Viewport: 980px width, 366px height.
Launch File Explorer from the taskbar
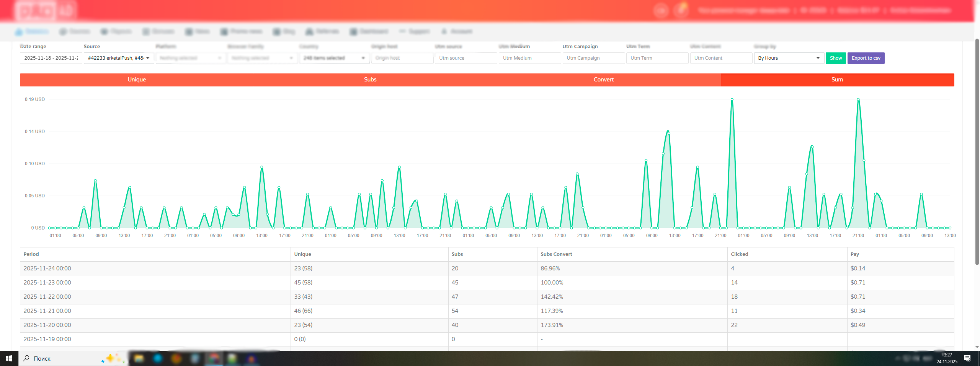coord(139,358)
